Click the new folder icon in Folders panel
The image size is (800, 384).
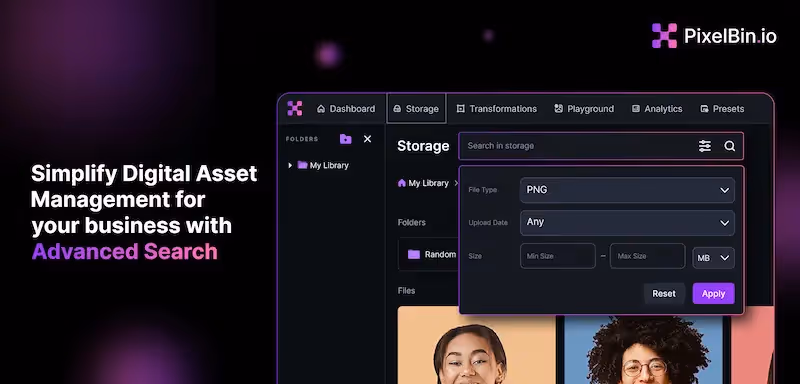[345, 139]
